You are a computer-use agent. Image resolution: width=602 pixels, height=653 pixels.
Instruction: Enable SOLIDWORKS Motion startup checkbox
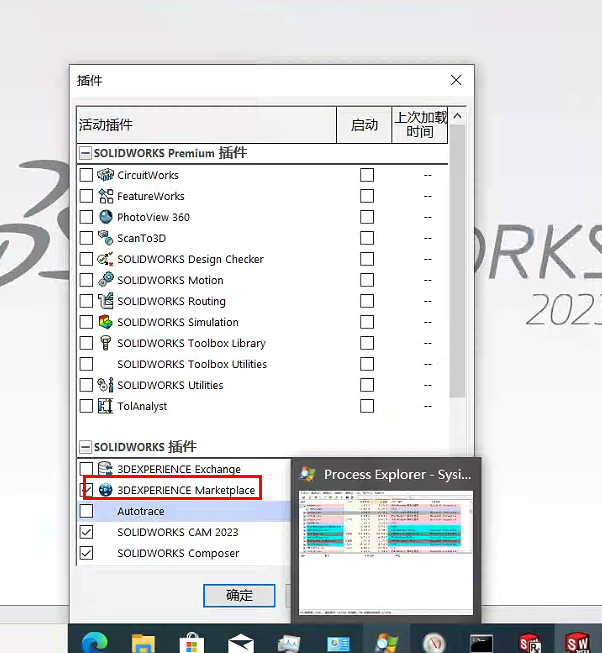click(x=367, y=280)
